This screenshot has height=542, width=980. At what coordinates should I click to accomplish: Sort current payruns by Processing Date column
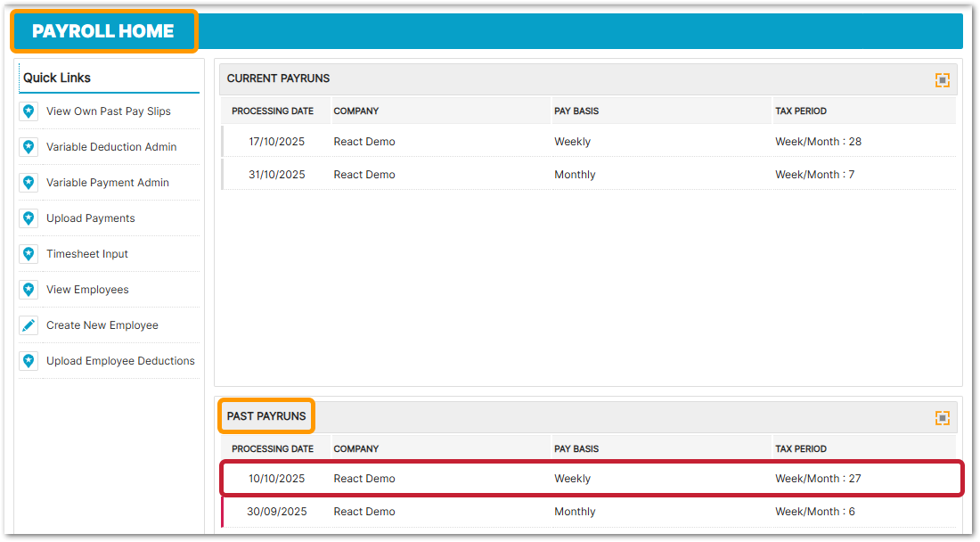pos(273,111)
